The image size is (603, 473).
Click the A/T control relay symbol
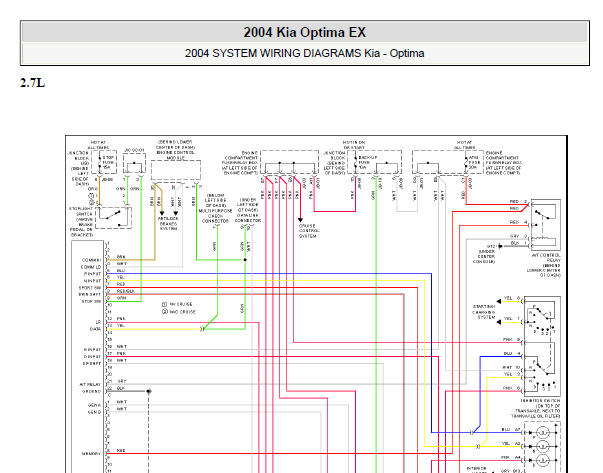click(546, 225)
